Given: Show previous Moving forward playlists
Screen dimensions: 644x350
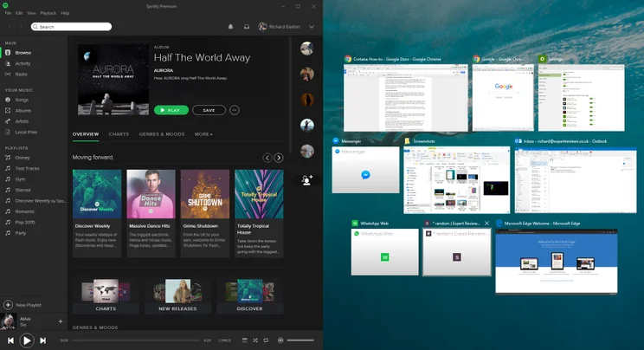Looking at the screenshot, I should click(x=267, y=158).
